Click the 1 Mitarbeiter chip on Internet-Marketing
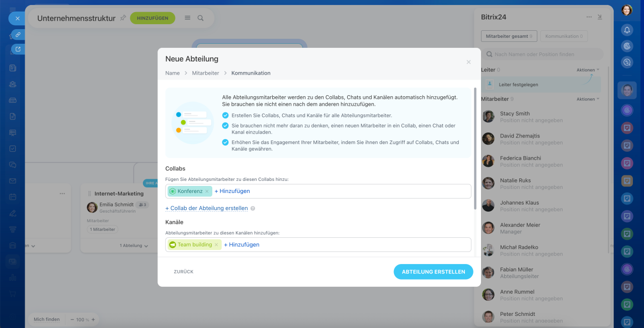Image resolution: width=644 pixels, height=328 pixels. click(x=103, y=230)
